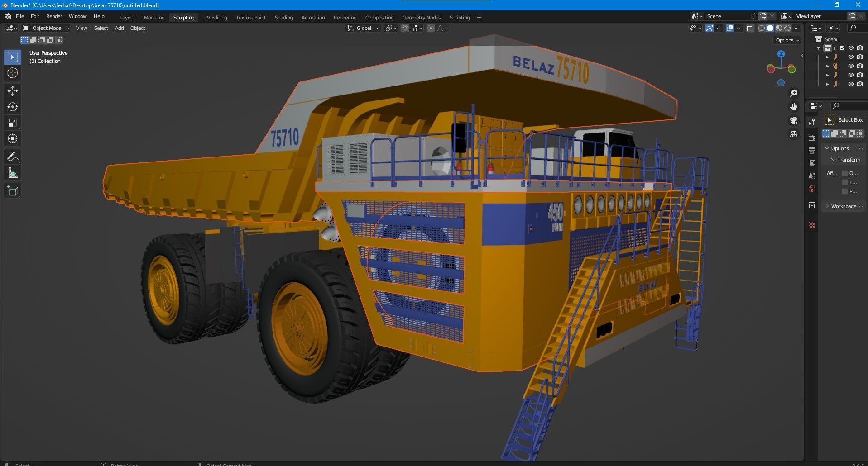
Task: Switch to material preview shading
Action: coord(779,28)
